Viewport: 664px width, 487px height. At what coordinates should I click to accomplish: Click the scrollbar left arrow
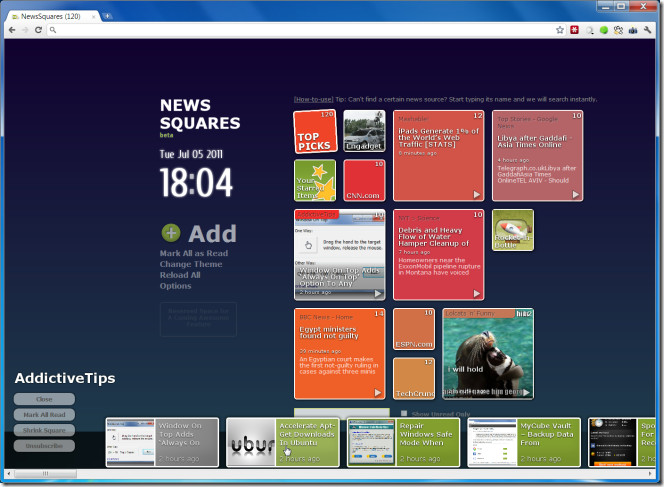[x=9, y=473]
